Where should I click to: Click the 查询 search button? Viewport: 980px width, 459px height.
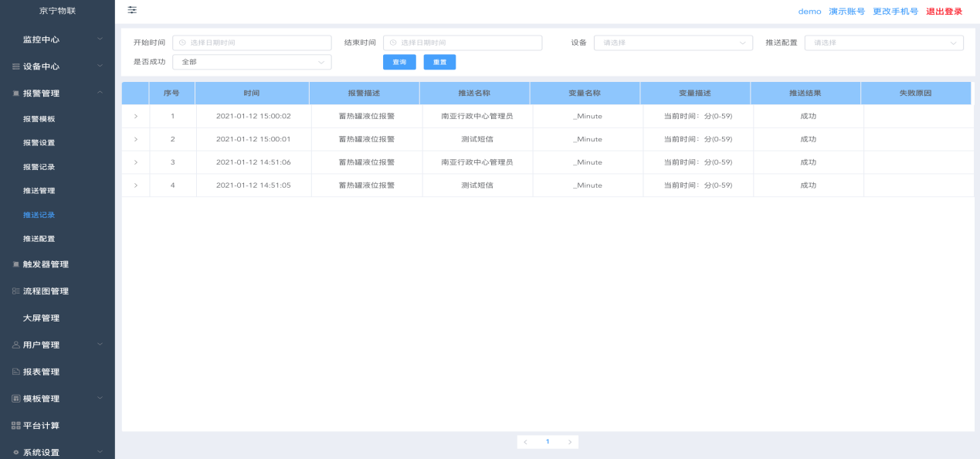tap(399, 62)
